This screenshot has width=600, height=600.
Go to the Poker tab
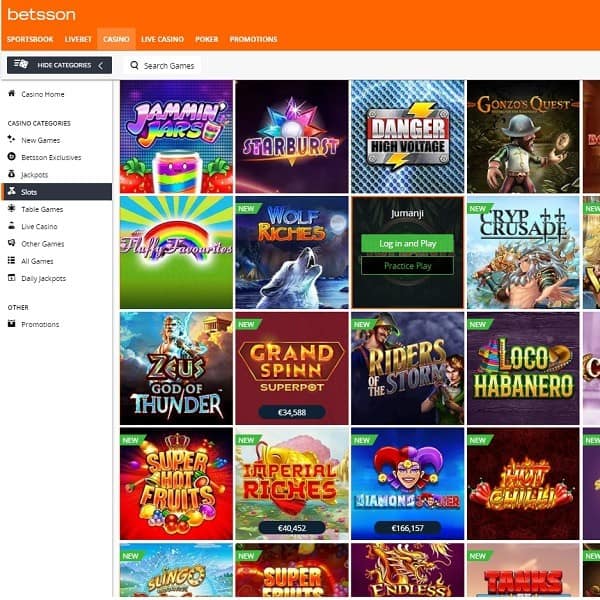[207, 39]
